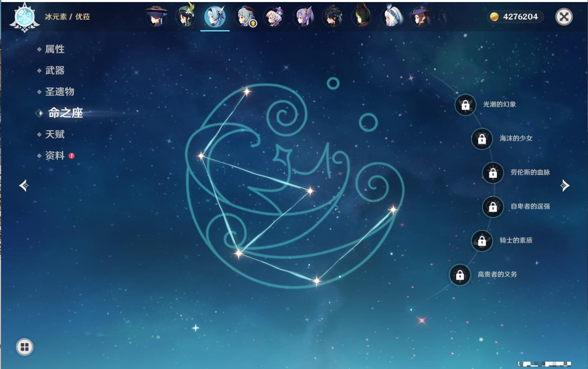Close the character screen with X button

tap(564, 17)
